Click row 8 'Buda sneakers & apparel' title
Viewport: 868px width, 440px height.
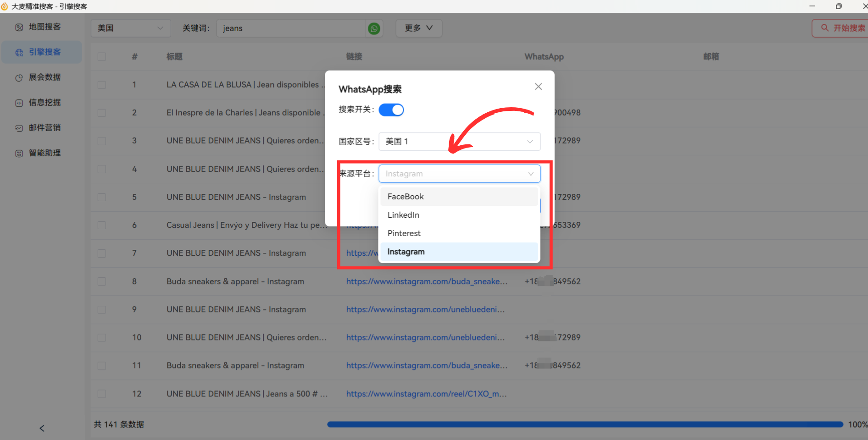(x=235, y=281)
